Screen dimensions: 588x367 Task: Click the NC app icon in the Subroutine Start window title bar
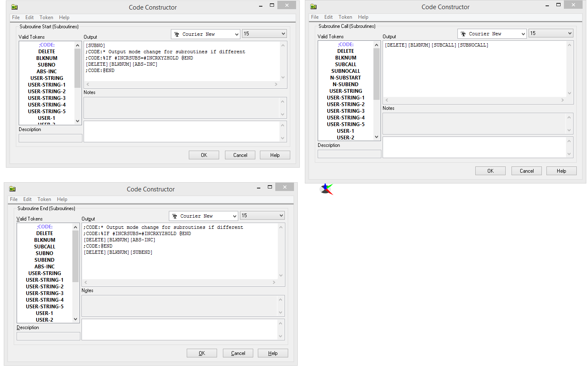point(14,7)
